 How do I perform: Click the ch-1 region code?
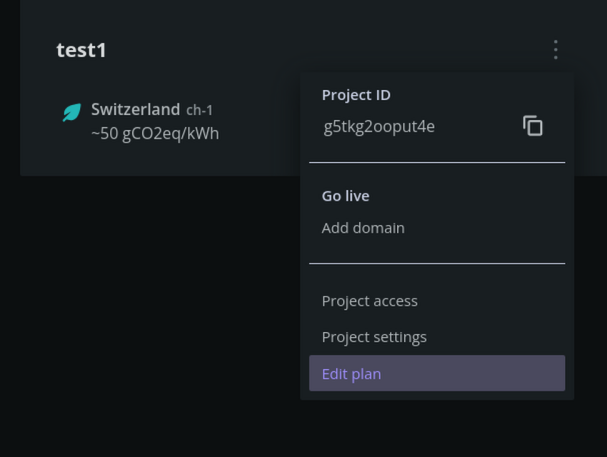199,111
